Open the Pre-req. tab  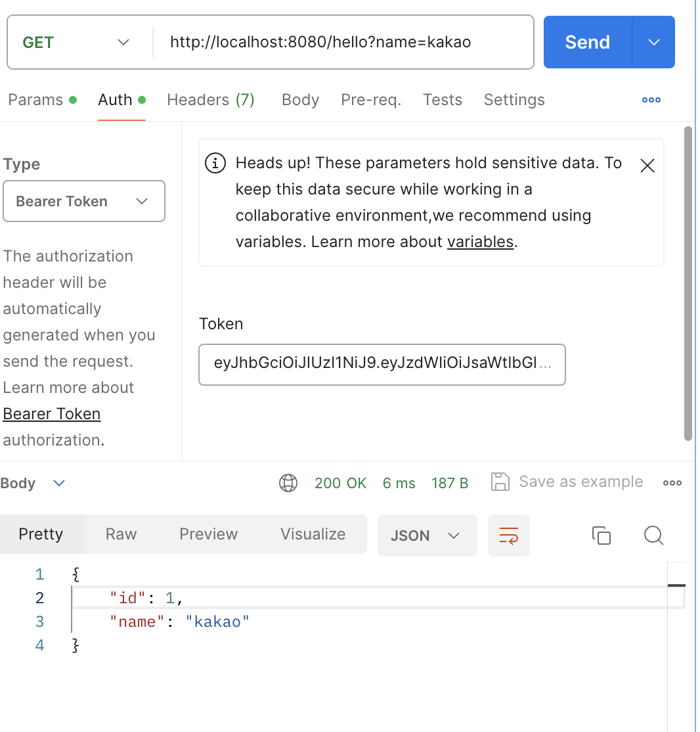(371, 100)
